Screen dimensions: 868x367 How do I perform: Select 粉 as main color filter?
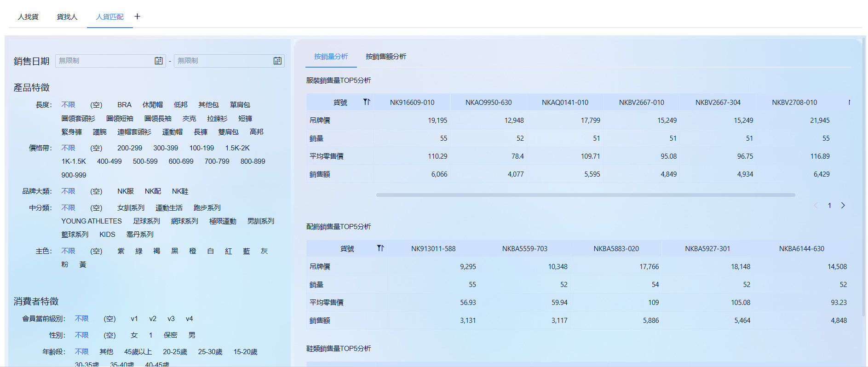click(65, 264)
